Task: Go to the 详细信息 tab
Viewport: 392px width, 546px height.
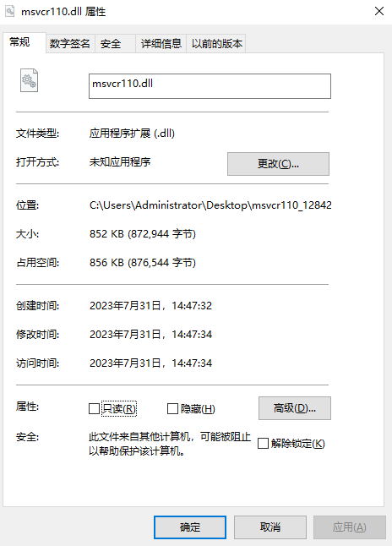Action: tap(161, 43)
